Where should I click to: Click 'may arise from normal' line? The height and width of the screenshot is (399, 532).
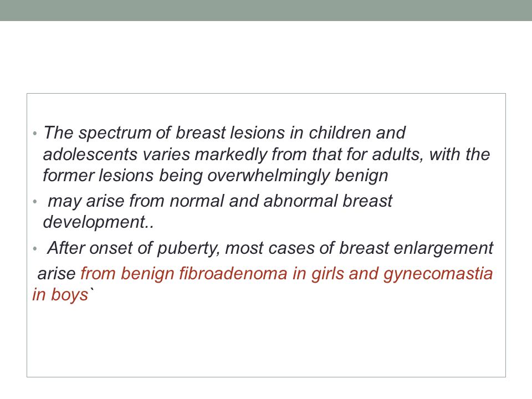tap(136, 201)
